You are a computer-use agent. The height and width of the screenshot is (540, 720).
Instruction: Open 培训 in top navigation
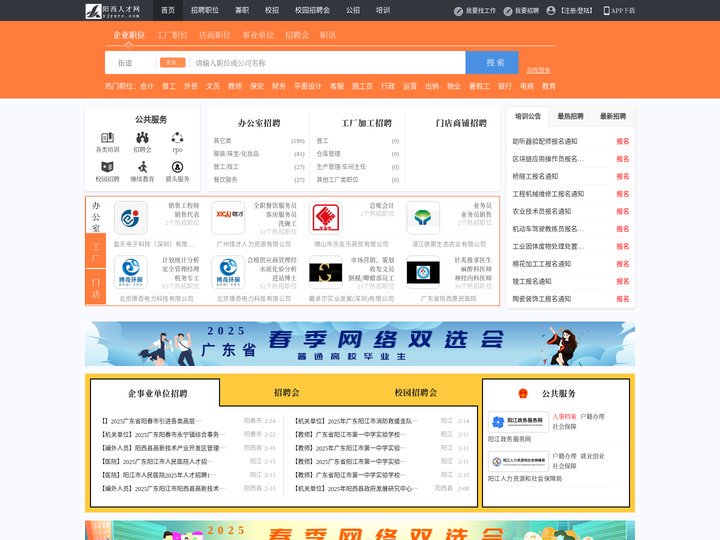pyautogui.click(x=382, y=10)
